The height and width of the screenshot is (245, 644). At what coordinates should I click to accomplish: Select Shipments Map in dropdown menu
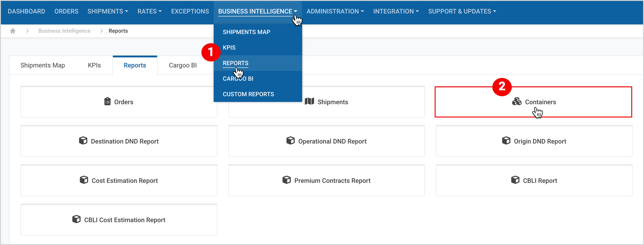pos(258,32)
